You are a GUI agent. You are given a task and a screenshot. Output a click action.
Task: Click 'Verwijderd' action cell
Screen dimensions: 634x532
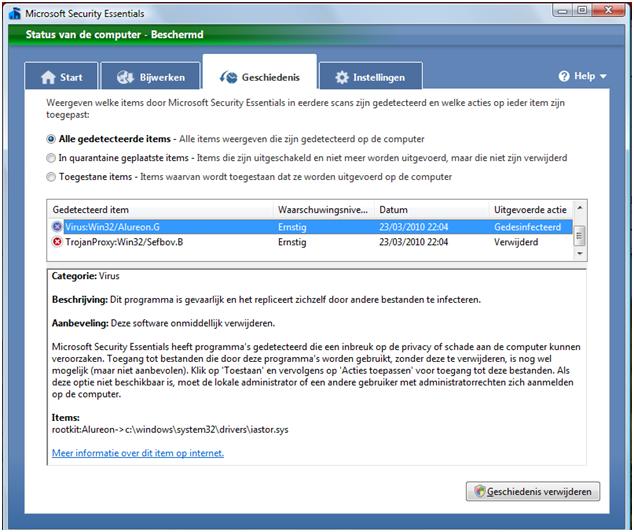pyautogui.click(x=516, y=242)
